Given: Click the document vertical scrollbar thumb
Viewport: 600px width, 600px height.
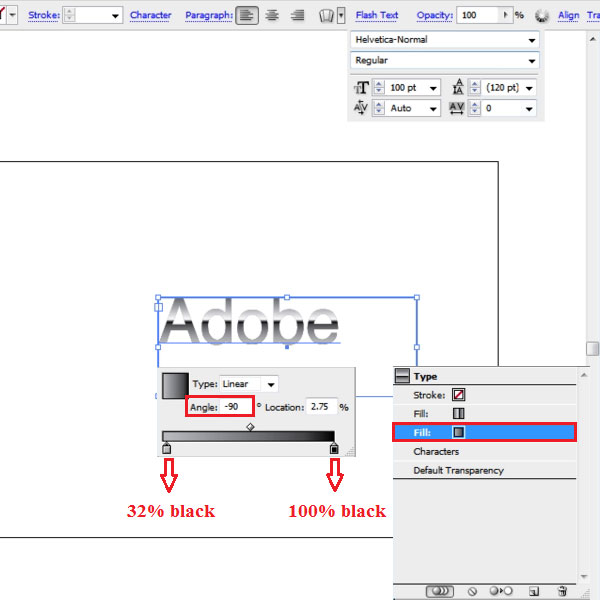Looking at the screenshot, I should point(593,349).
